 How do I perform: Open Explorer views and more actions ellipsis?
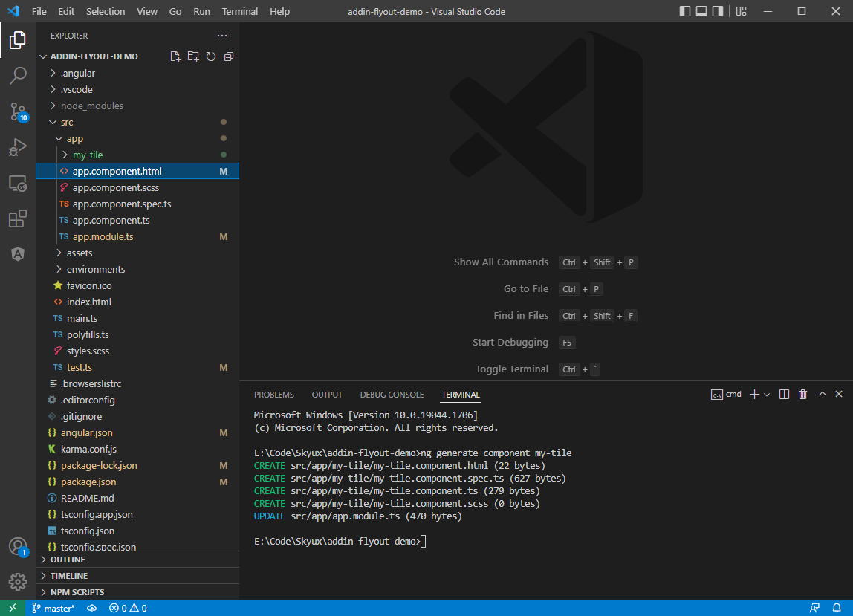pyautogui.click(x=222, y=36)
